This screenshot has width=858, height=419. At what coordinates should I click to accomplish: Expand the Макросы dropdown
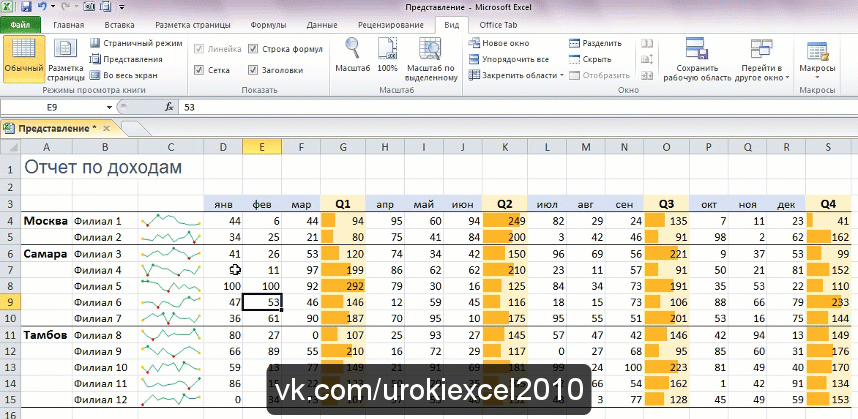pyautogui.click(x=817, y=77)
